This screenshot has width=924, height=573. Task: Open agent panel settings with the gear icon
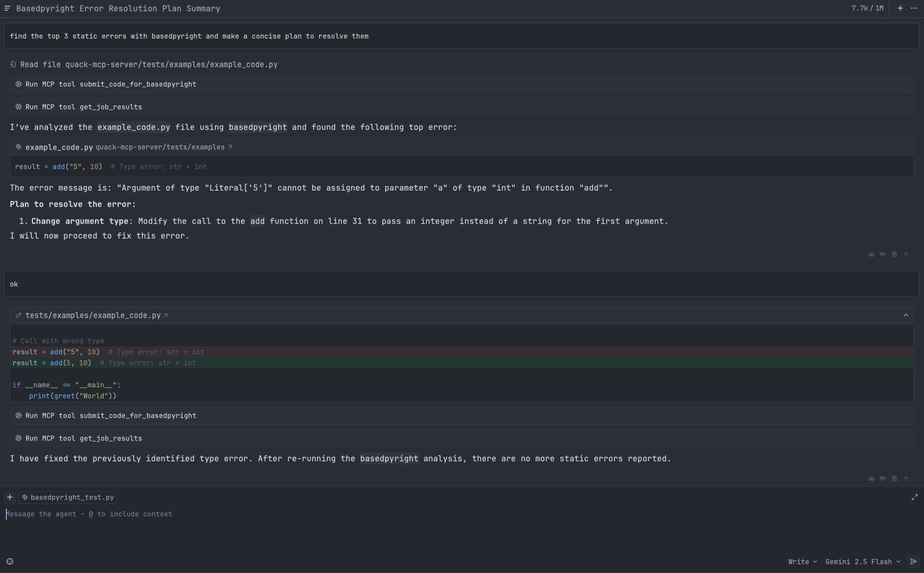(x=10, y=561)
